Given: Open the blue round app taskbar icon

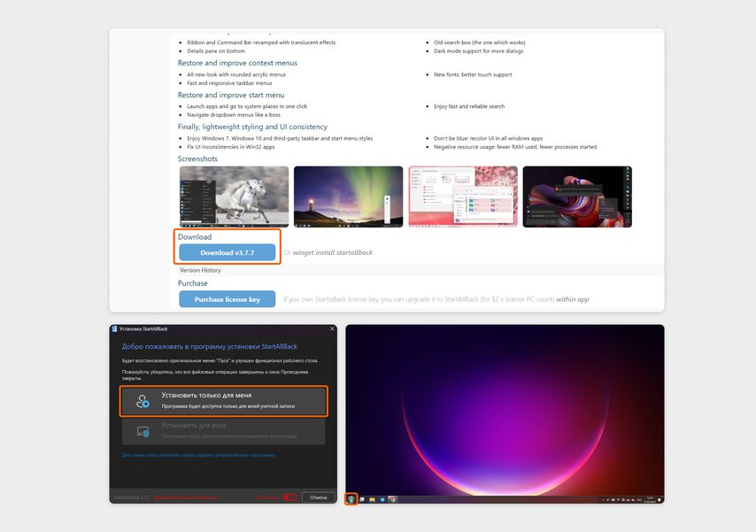Looking at the screenshot, I should 382,499.
